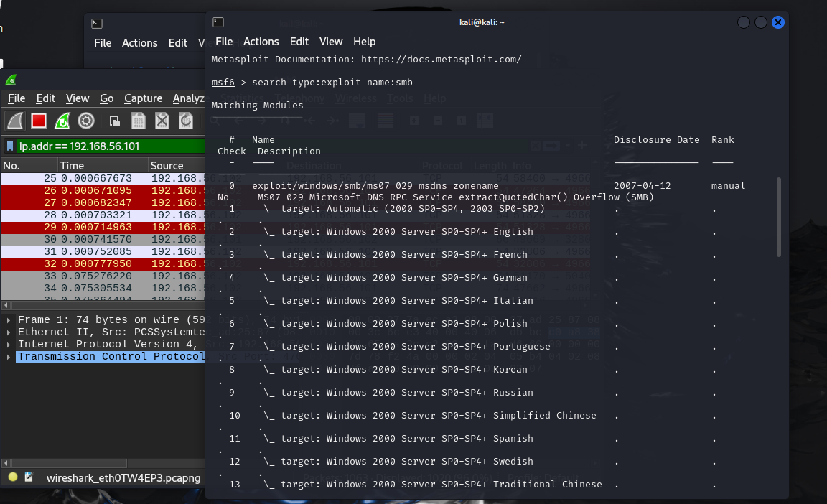Select packet number 26 row

pos(103,190)
